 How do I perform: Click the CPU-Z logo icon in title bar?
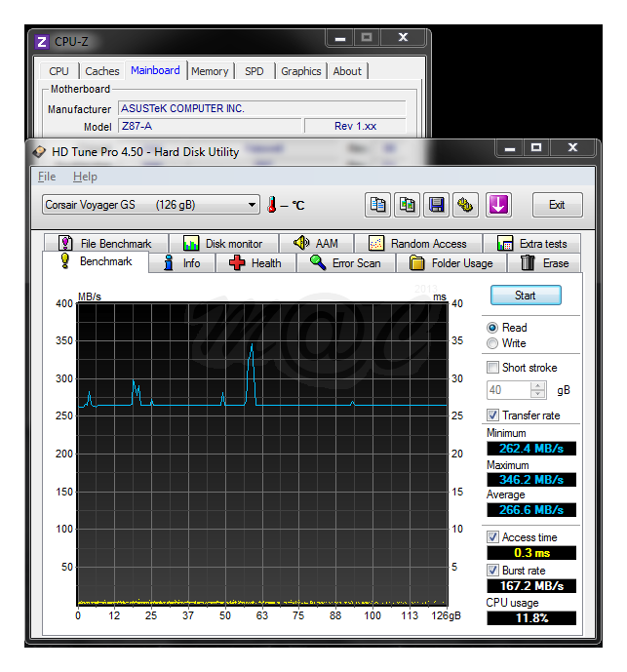pyautogui.click(x=42, y=42)
